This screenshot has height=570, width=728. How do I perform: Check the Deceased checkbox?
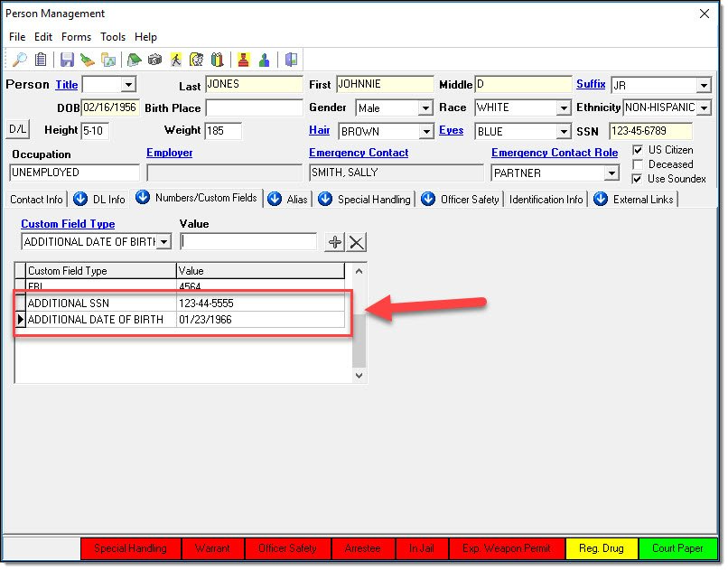coord(638,164)
